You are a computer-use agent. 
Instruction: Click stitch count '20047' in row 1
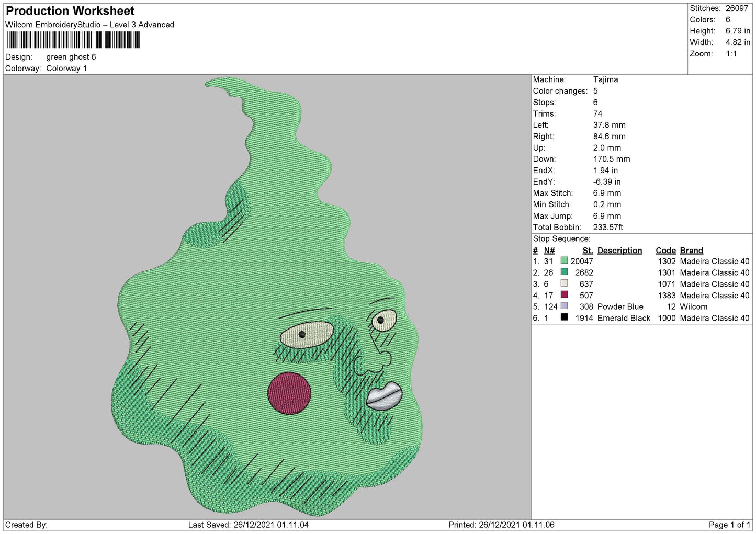581,261
